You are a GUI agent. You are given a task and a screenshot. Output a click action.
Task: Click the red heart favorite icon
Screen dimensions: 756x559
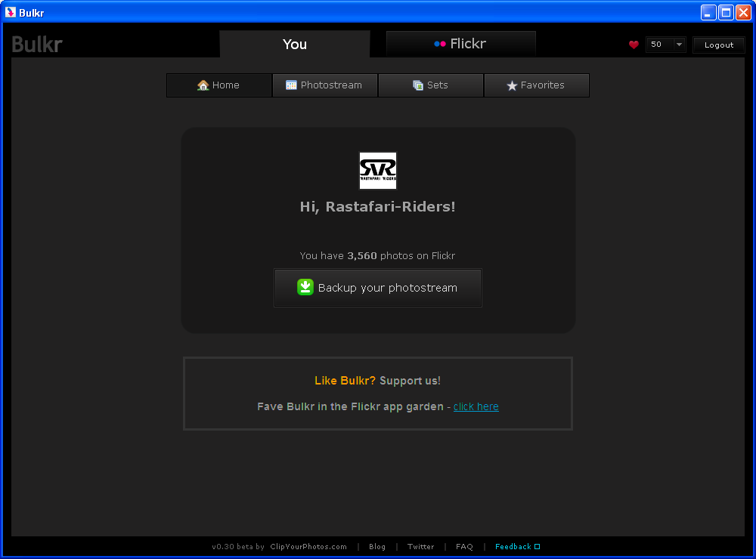pos(634,45)
